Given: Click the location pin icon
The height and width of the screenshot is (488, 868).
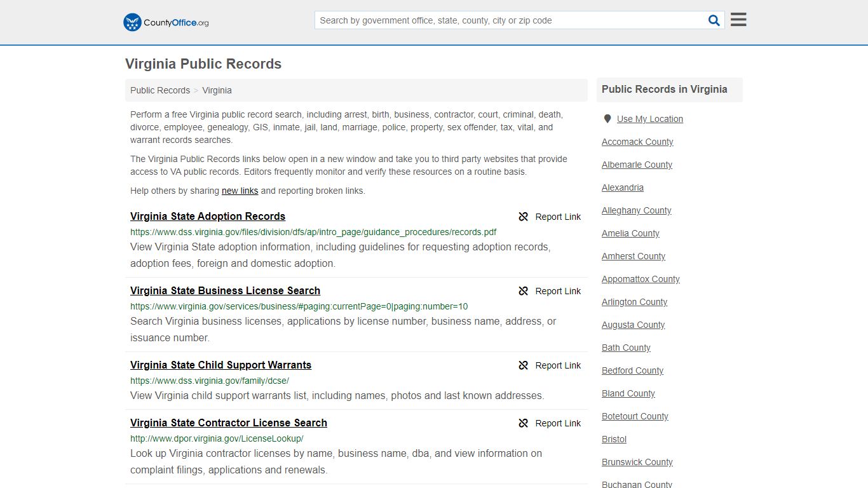Looking at the screenshot, I should pos(607,119).
